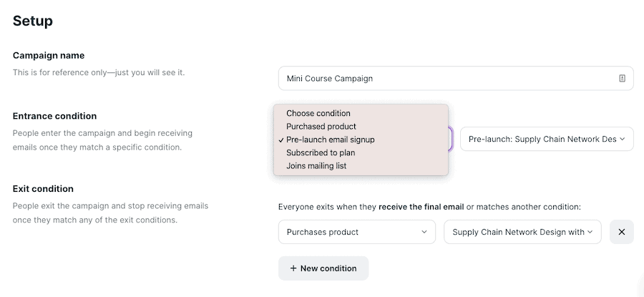Click the Exit condition label
Image resolution: width=644 pixels, height=297 pixels.
(x=43, y=188)
